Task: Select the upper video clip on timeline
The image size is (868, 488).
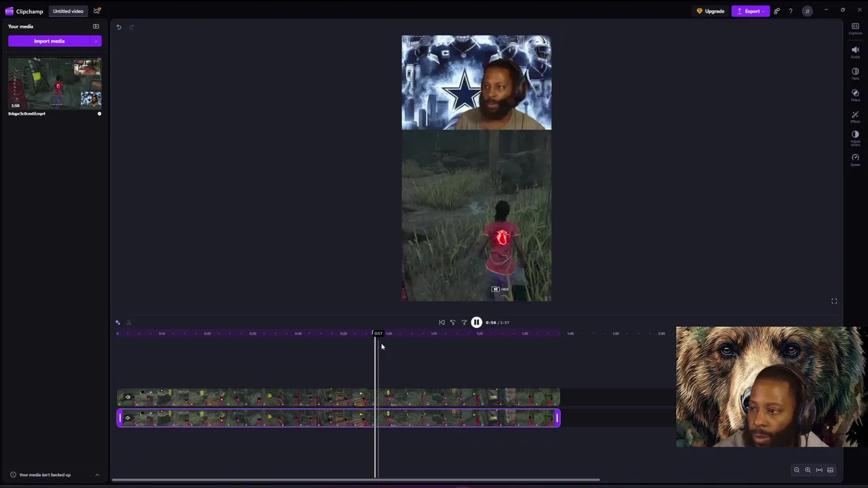Action: [x=338, y=397]
